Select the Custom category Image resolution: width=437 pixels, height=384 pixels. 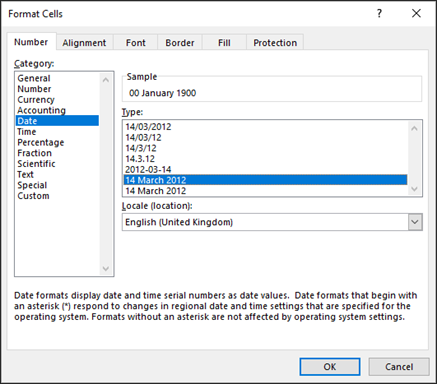click(33, 196)
